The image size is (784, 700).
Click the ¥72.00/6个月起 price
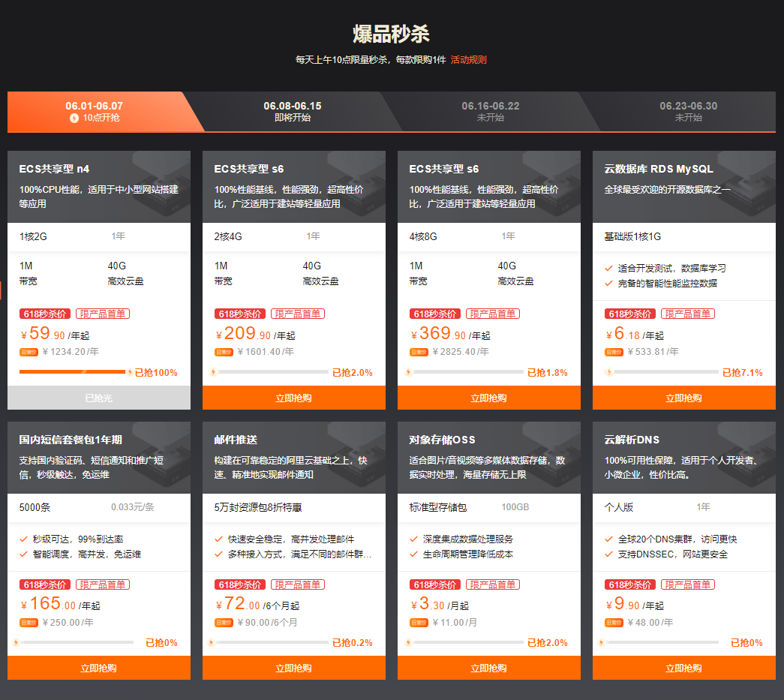257,604
